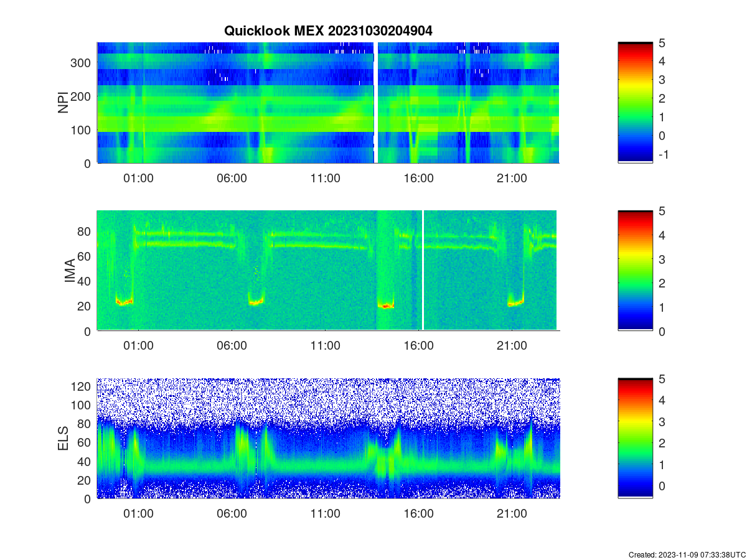Click the '16:00' tick under the ELS plot
747x560 pixels.
(x=418, y=514)
